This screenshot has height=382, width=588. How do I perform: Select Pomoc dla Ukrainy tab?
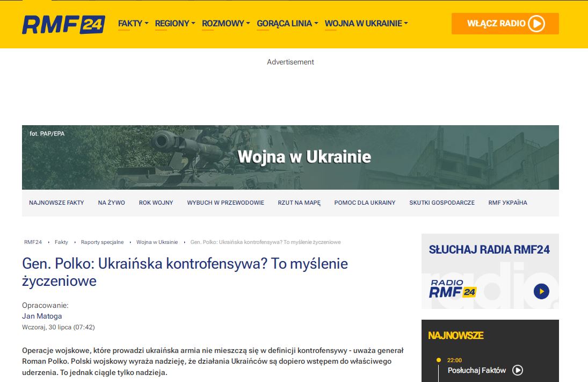365,203
